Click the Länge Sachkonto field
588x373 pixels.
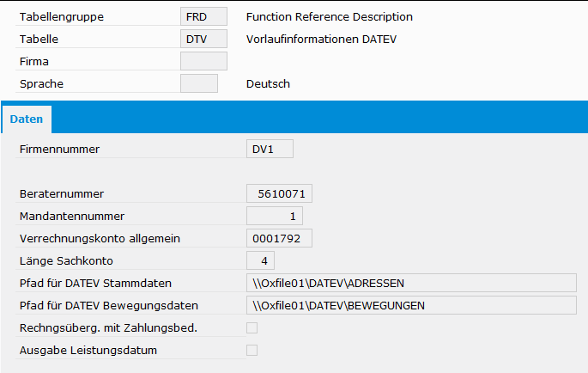click(261, 260)
